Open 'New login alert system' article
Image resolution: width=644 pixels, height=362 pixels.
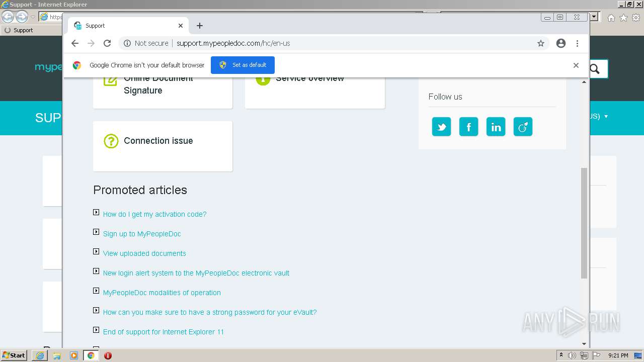[x=196, y=273]
